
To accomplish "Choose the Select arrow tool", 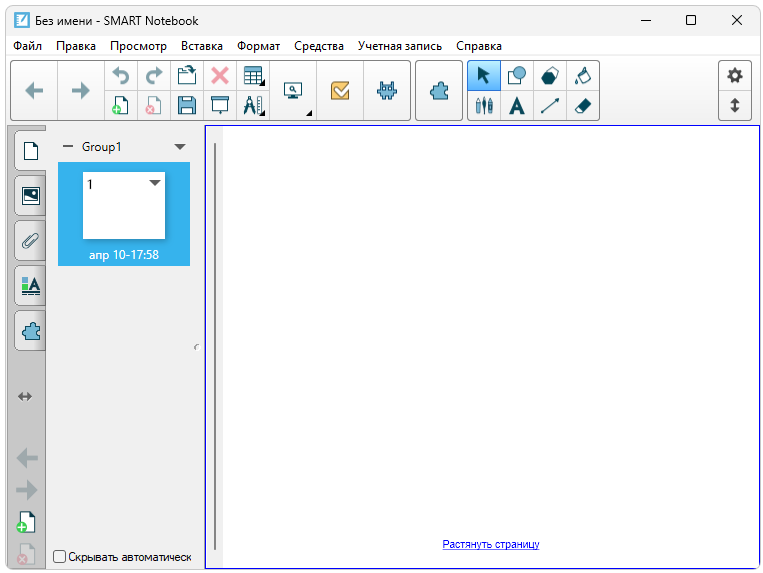I will click(x=484, y=76).
